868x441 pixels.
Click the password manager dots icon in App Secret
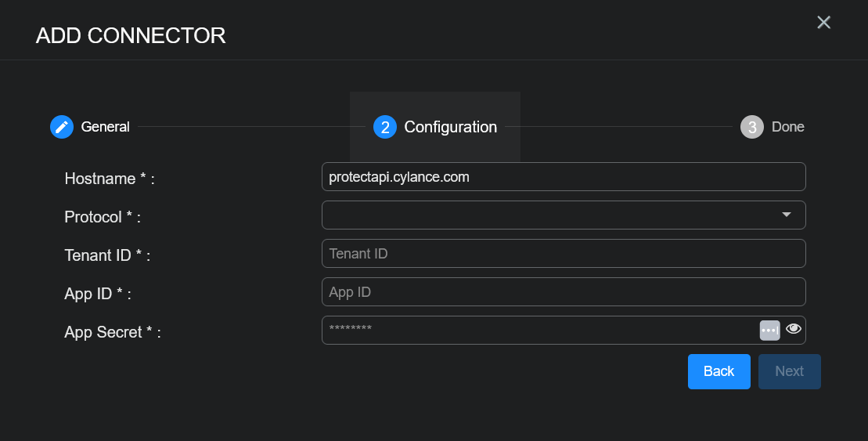point(769,330)
